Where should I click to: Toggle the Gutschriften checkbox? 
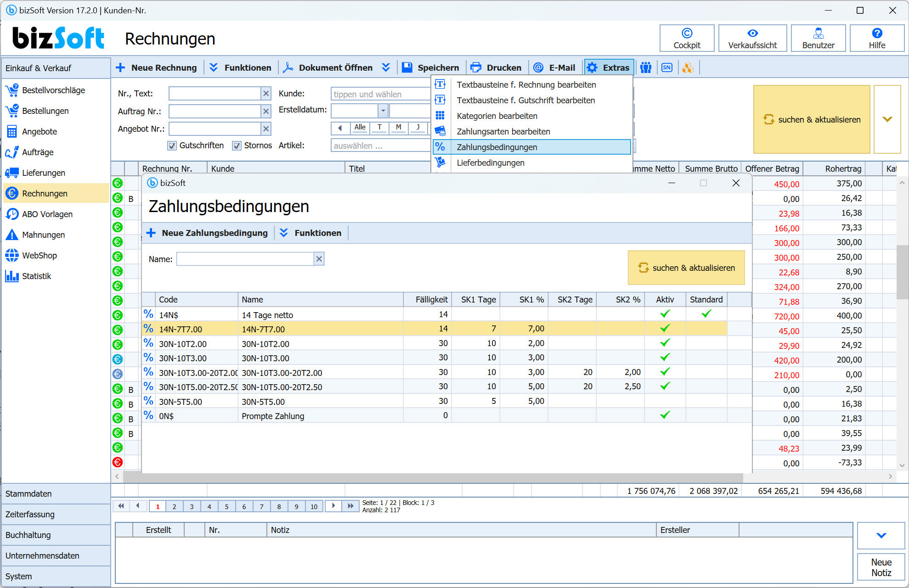(x=172, y=146)
